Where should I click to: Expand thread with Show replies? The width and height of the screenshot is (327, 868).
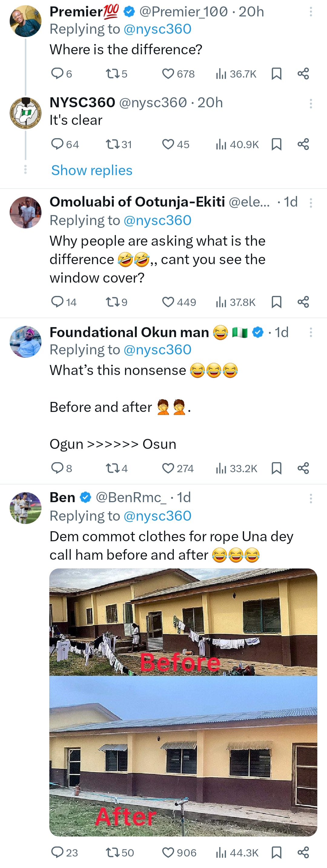click(92, 170)
